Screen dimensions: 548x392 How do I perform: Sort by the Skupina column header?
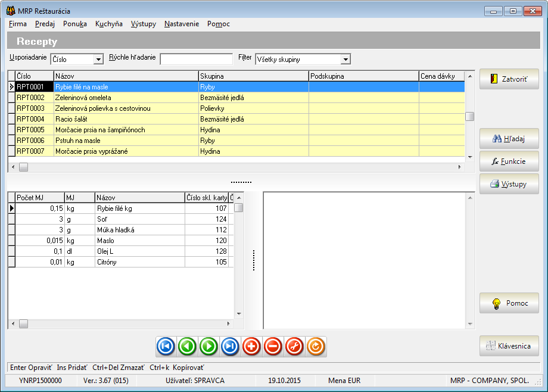tap(253, 76)
